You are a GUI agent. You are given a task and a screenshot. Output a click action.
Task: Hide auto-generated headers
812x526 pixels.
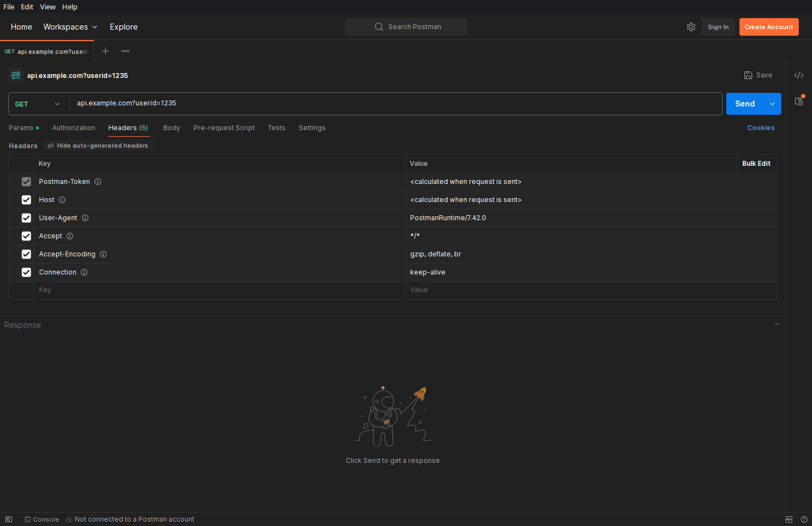[98, 146]
